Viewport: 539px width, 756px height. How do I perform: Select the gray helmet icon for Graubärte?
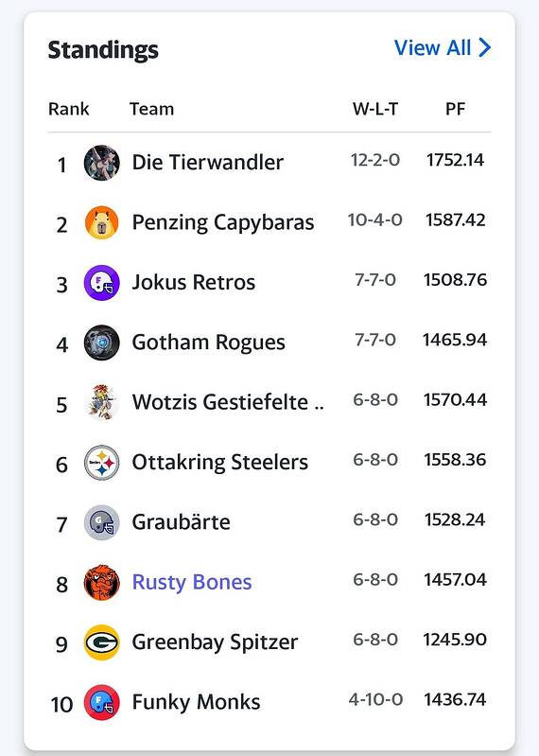(x=101, y=522)
